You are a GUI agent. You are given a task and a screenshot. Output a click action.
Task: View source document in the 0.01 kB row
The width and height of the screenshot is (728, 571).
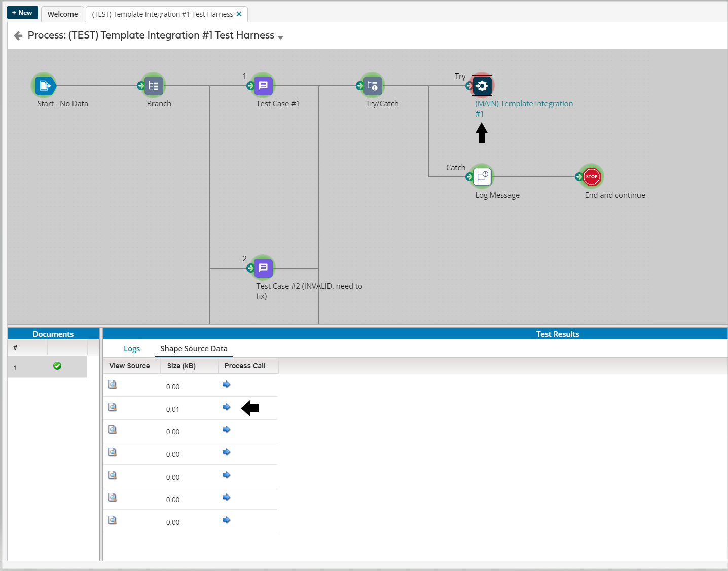click(x=113, y=407)
